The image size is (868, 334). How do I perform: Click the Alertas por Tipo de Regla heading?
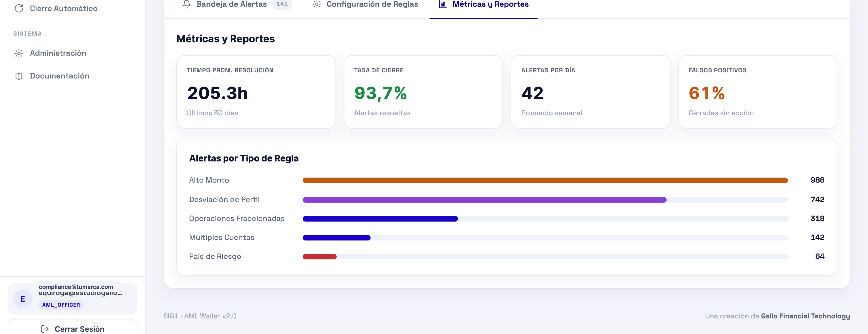244,158
